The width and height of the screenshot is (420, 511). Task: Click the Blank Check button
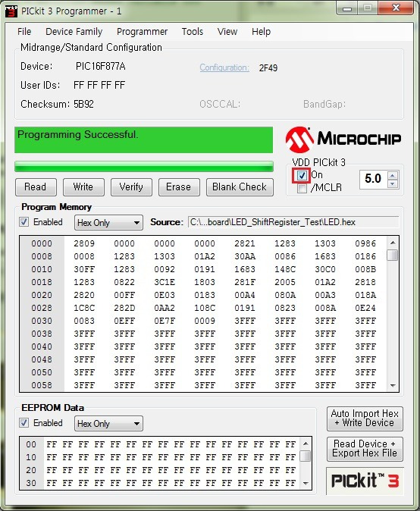pos(240,187)
